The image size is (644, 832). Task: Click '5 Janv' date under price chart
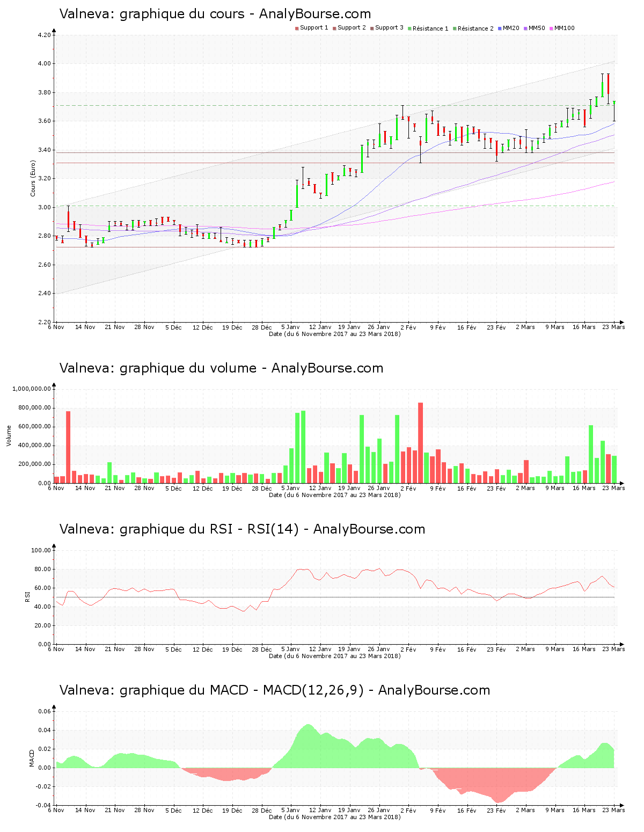pos(290,327)
